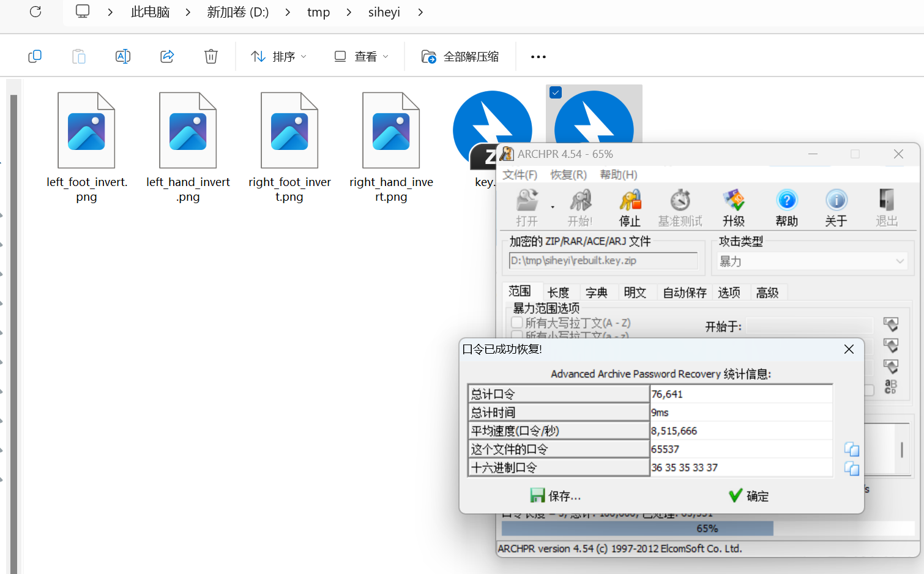The image size is (924, 574).
Task: Click the Explorer copy icon
Action: pyautogui.click(x=35, y=56)
